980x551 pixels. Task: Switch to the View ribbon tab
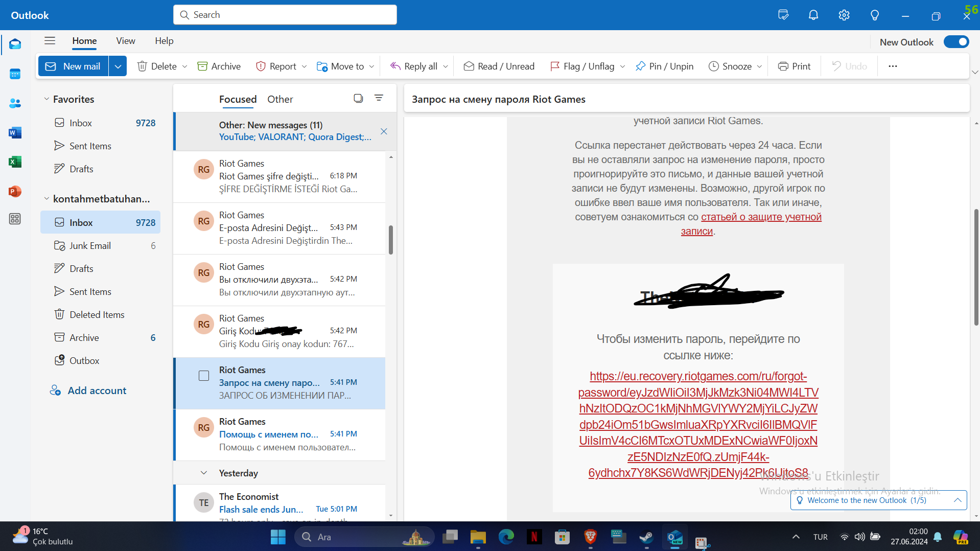tap(126, 41)
